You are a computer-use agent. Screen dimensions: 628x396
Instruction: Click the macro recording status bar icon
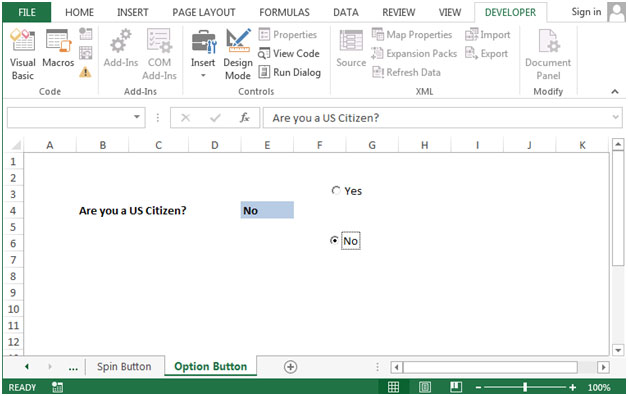(x=57, y=387)
